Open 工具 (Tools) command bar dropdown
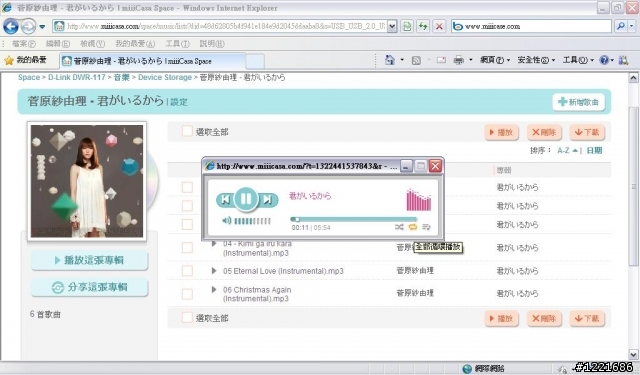The image size is (640, 375). point(578,60)
